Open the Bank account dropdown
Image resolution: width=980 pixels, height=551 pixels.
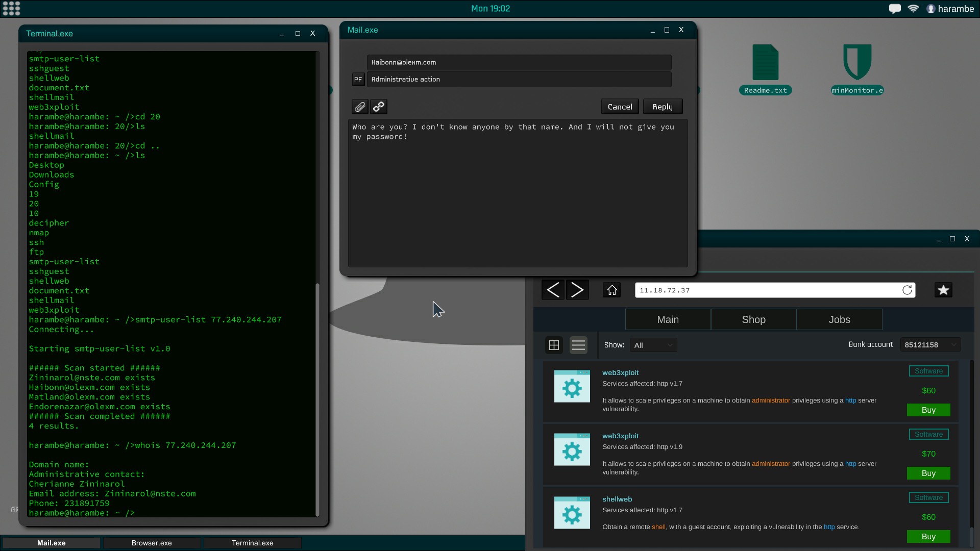click(x=930, y=344)
